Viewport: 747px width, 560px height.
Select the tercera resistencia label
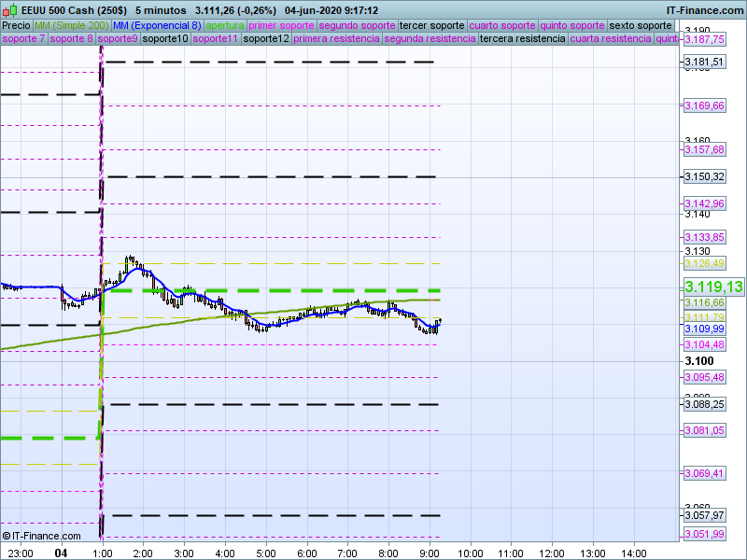click(x=522, y=39)
